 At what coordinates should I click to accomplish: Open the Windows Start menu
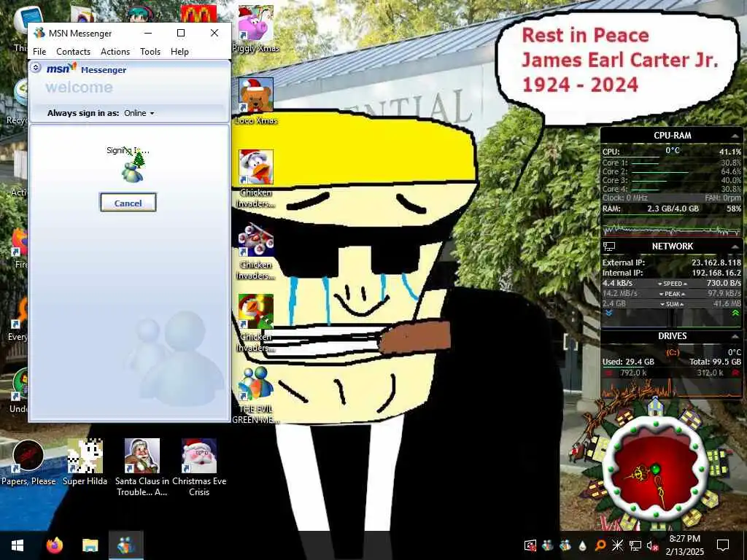18,545
